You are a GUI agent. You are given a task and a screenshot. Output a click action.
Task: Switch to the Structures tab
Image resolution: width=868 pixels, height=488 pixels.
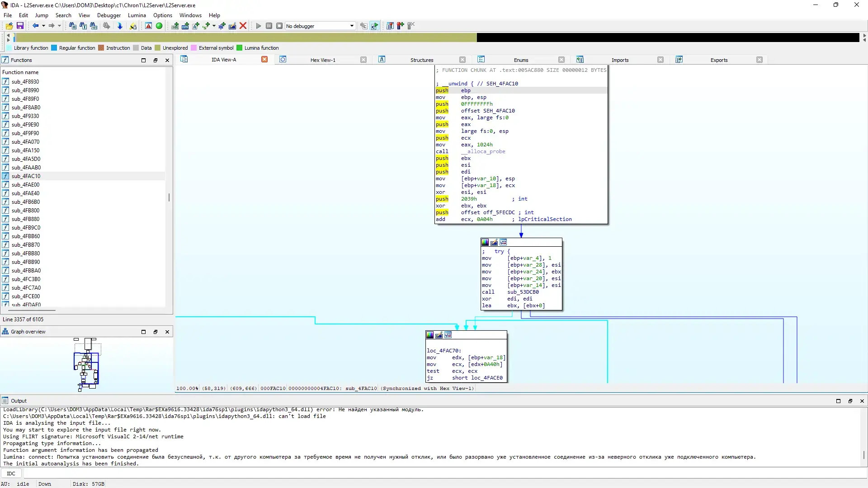pyautogui.click(x=422, y=60)
